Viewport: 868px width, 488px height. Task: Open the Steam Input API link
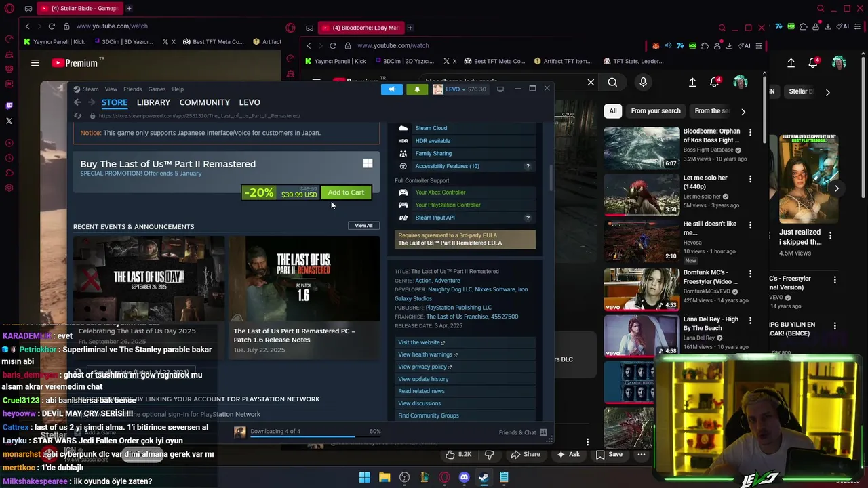click(435, 218)
